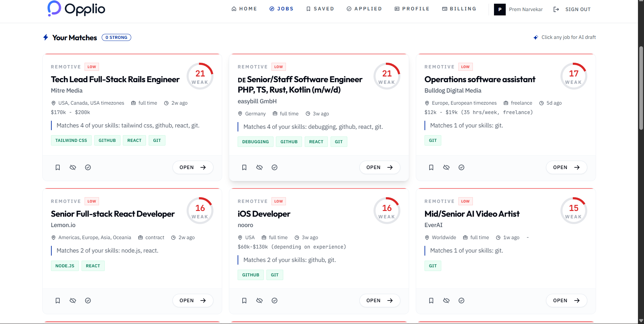Open the Applied jobs page
The image size is (644, 324).
click(364, 9)
